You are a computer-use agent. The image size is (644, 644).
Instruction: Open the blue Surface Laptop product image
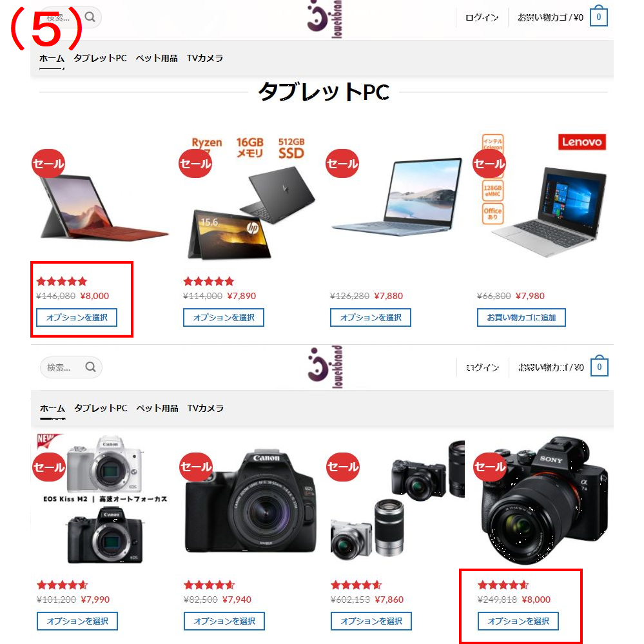coord(396,197)
